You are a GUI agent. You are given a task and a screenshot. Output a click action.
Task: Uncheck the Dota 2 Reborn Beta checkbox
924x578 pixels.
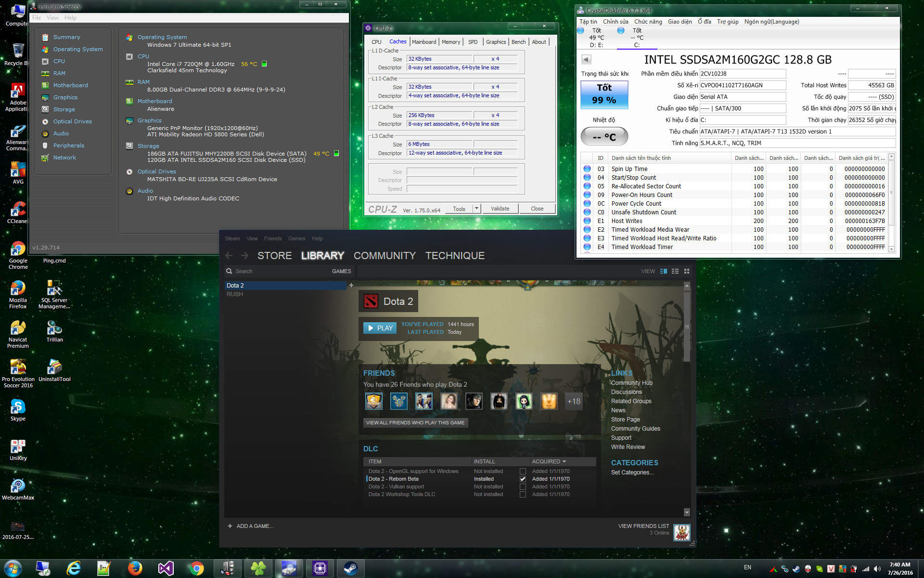(x=523, y=479)
